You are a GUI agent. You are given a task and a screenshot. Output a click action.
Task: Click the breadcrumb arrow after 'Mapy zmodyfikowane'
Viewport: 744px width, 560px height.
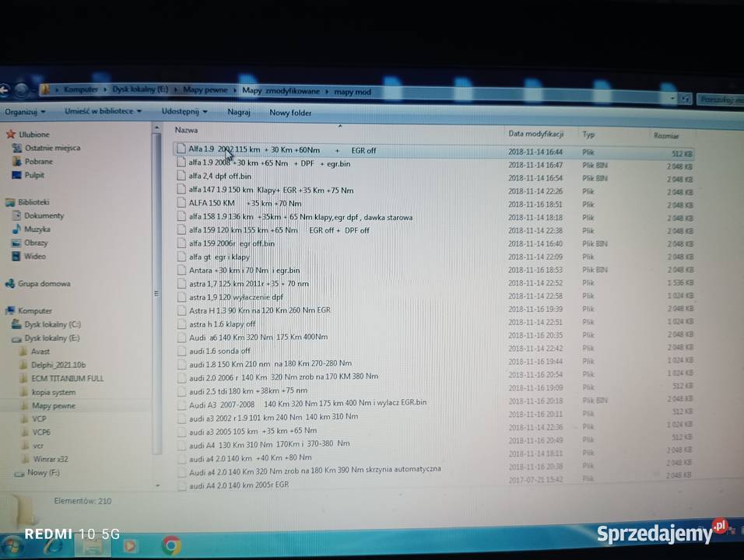click(x=327, y=92)
